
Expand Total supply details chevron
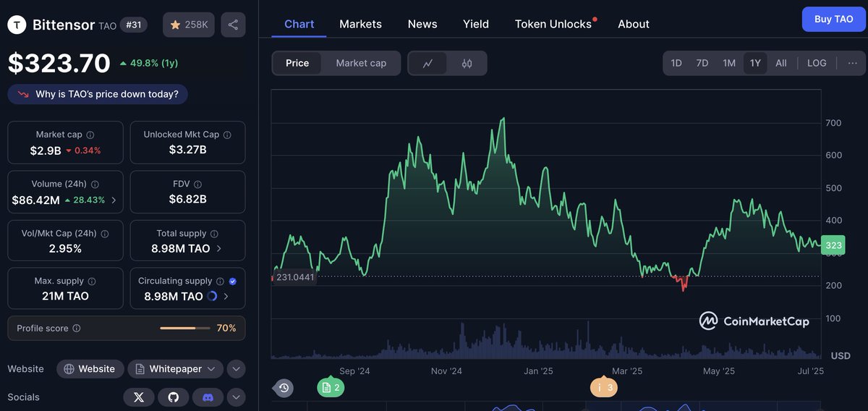point(219,248)
